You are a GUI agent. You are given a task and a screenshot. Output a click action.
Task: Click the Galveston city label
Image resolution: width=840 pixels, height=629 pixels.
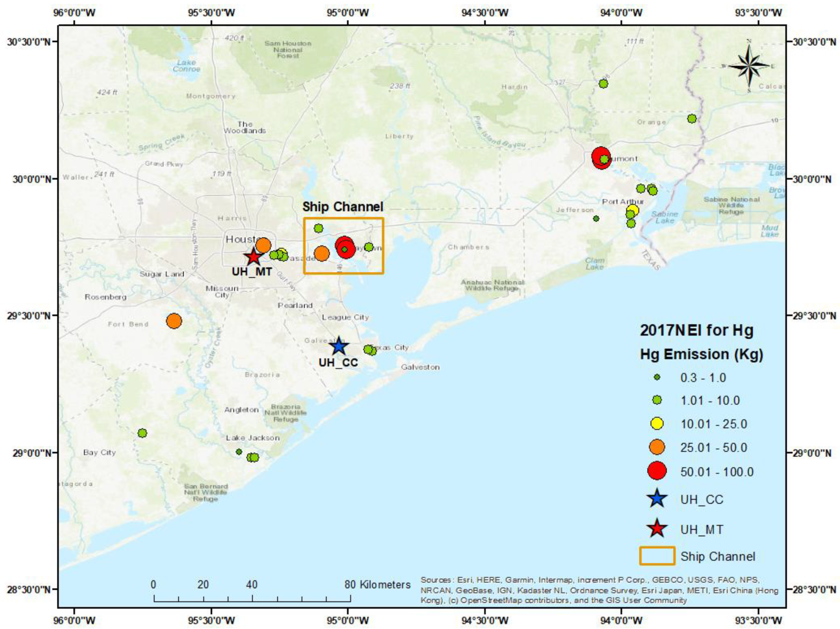click(x=420, y=367)
